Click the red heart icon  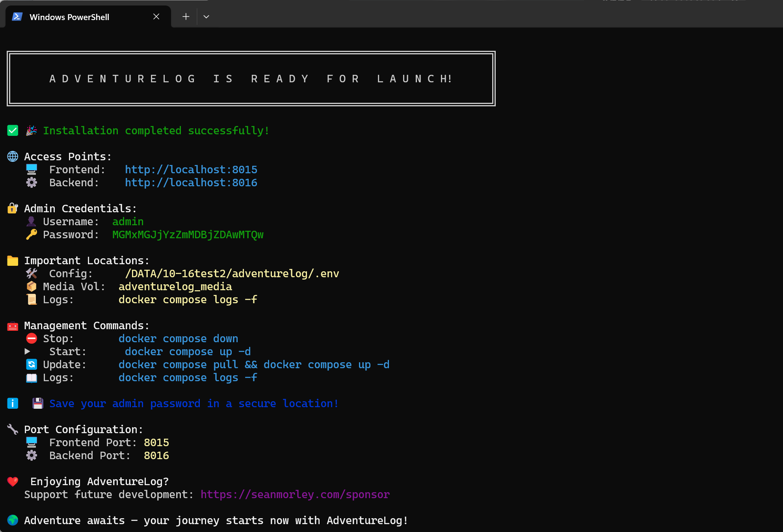tap(13, 481)
